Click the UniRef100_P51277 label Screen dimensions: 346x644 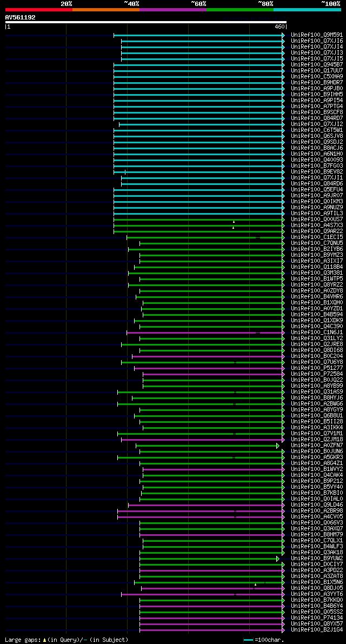[x=317, y=368]
